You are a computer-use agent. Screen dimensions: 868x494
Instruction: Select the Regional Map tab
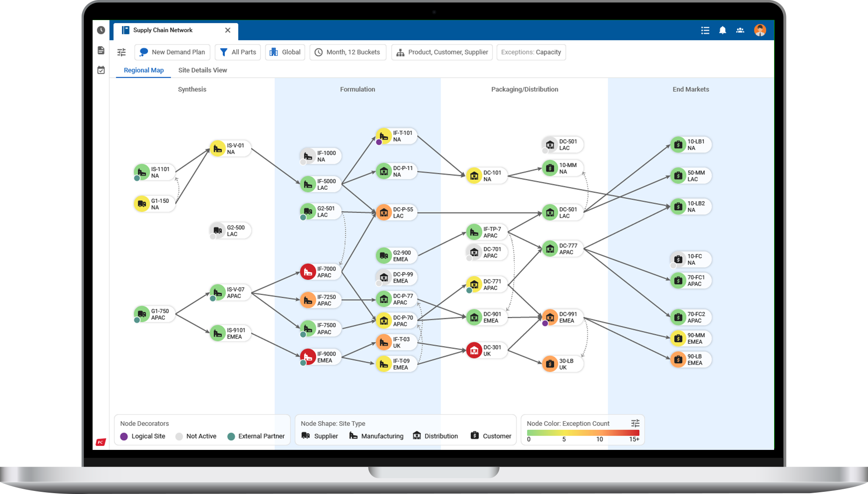[144, 70]
